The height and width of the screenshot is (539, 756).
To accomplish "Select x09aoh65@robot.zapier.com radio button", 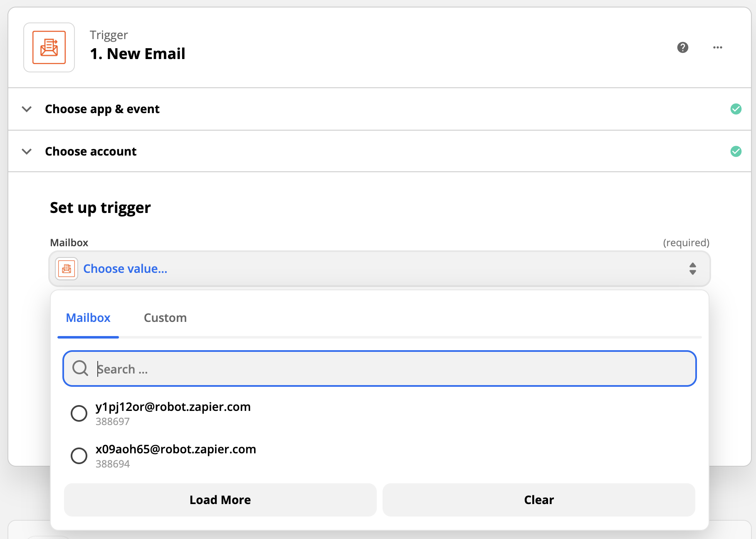I will pyautogui.click(x=79, y=456).
